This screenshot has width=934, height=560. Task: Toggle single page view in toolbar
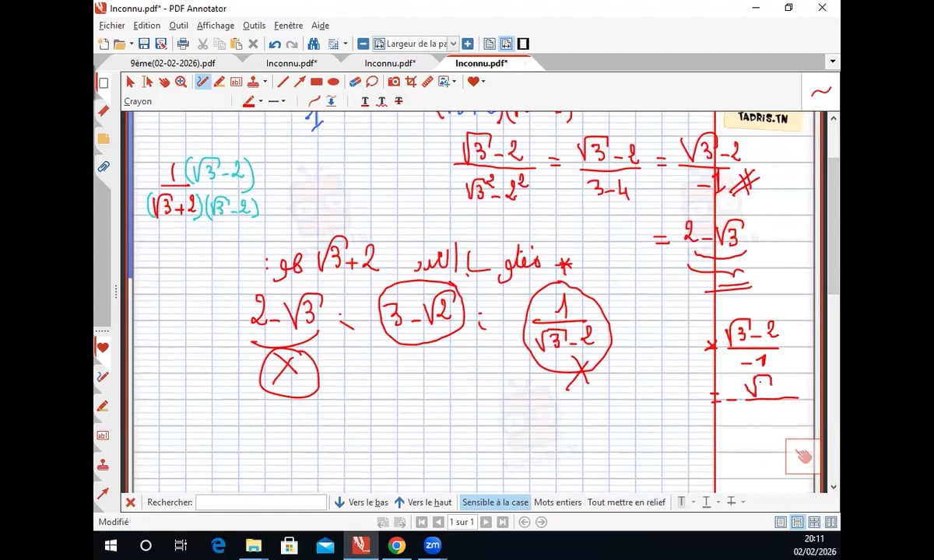tap(490, 44)
